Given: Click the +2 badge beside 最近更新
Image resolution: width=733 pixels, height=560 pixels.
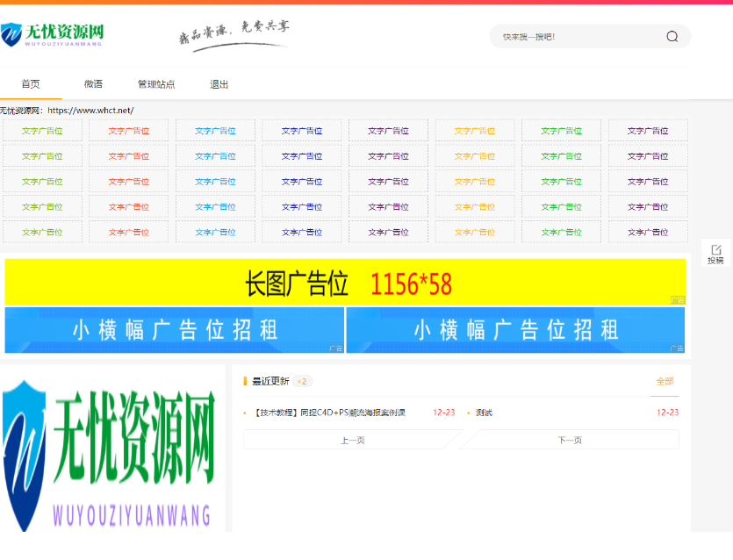Looking at the screenshot, I should (303, 382).
